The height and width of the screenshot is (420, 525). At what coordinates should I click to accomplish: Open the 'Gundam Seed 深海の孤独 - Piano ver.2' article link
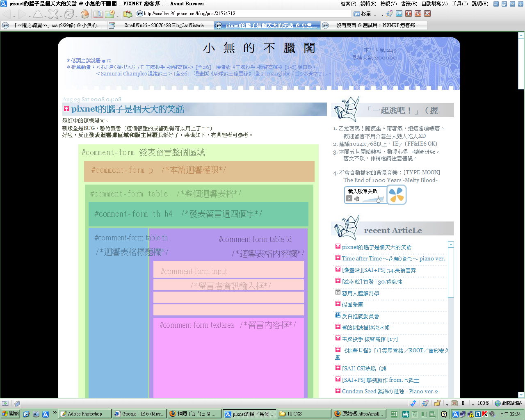(390, 391)
